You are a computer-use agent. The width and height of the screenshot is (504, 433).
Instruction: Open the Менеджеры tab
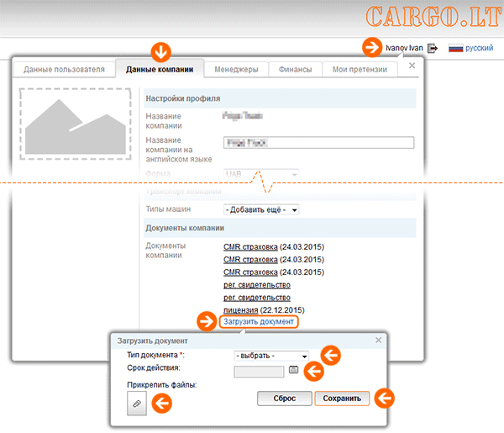[x=236, y=70]
